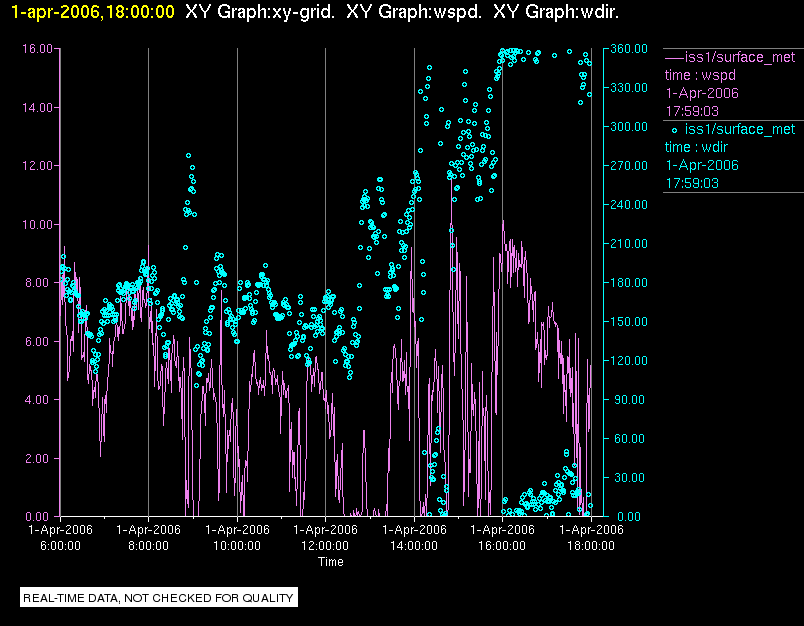Click the right axis value 210.00
The height and width of the screenshot is (626, 804).
[x=629, y=244]
